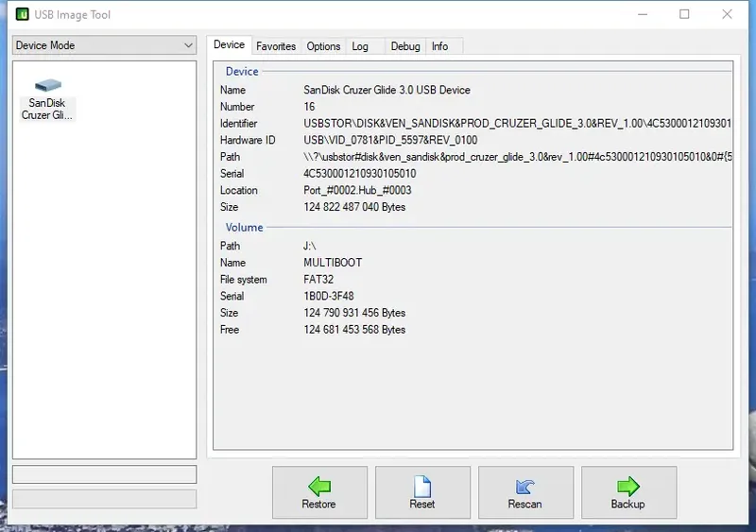Click volume Size value 124 790 931 456 Bytes
This screenshot has width=756, height=532.
(x=354, y=313)
